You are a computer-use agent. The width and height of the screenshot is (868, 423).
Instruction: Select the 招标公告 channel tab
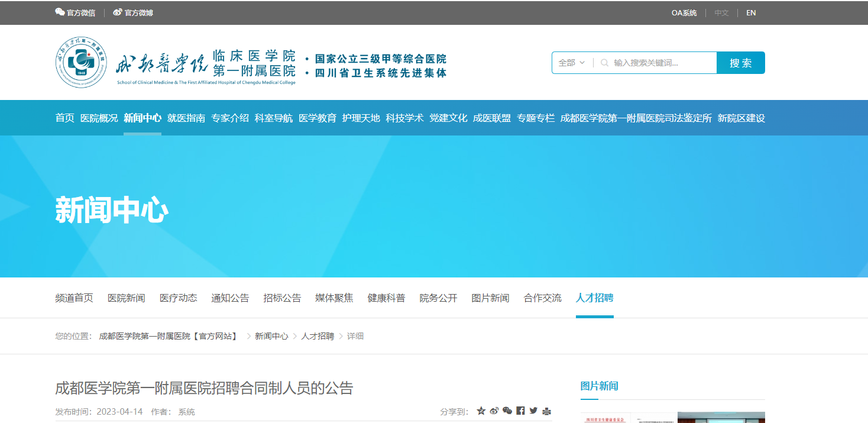coord(282,298)
